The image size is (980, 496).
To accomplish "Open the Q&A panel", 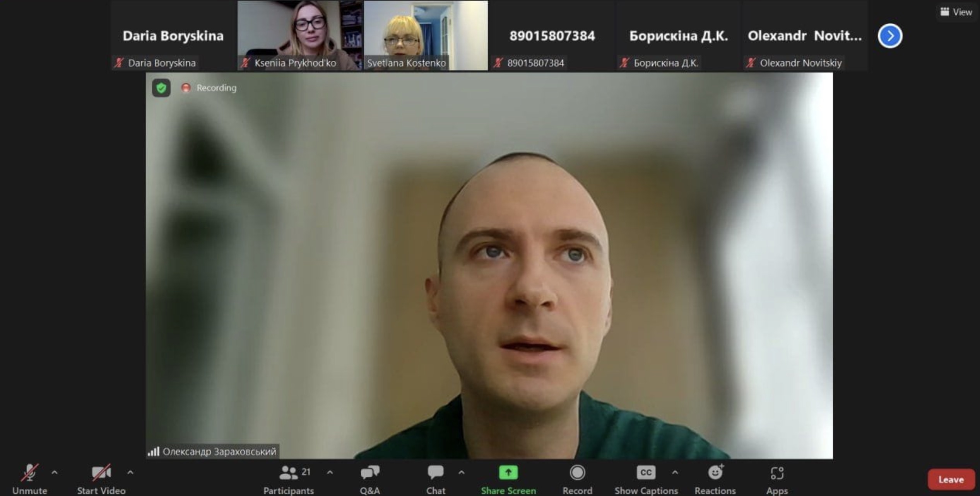I will tap(370, 479).
